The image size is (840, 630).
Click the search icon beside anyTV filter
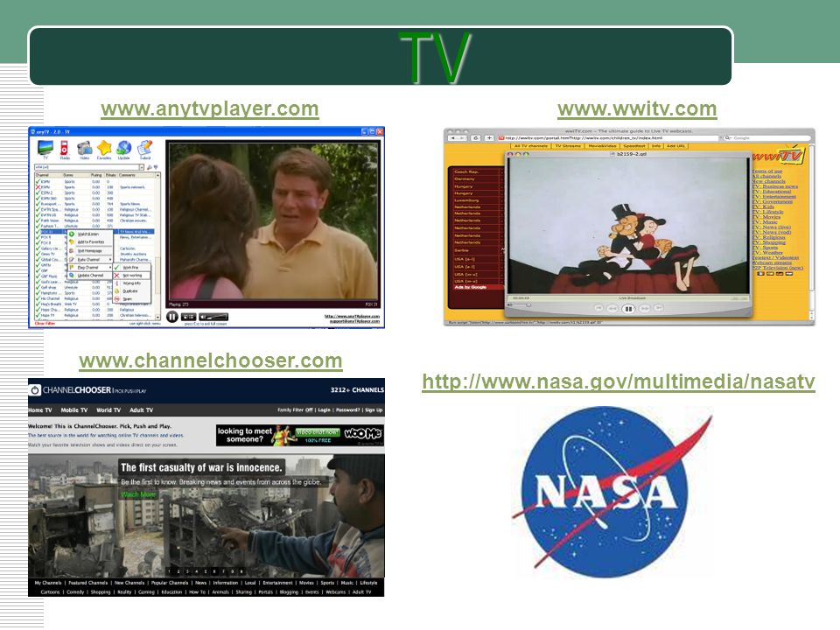pyautogui.click(x=149, y=167)
